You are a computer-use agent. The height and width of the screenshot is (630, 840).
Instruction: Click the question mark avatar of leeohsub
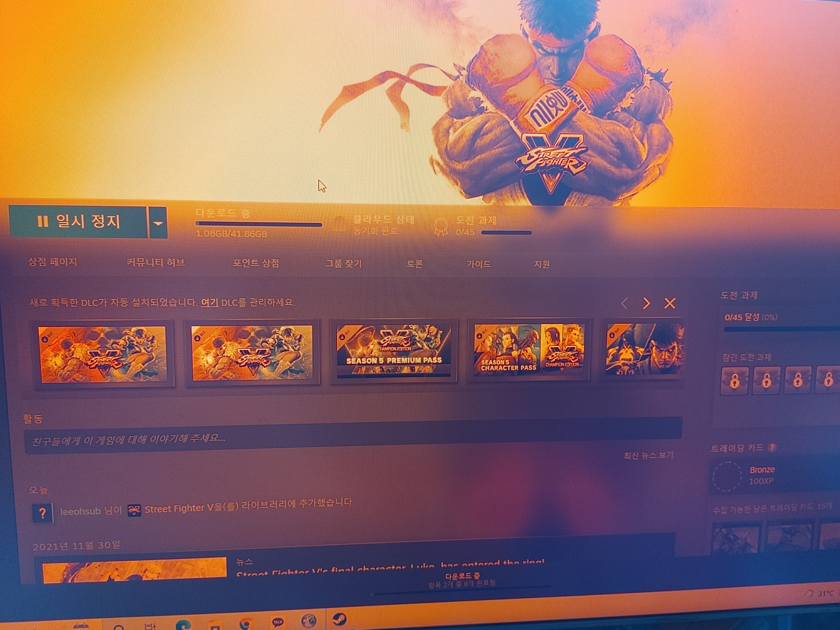tap(42, 513)
